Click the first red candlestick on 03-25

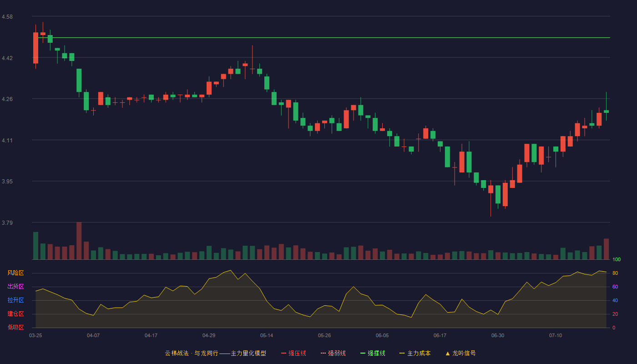tap(35, 48)
